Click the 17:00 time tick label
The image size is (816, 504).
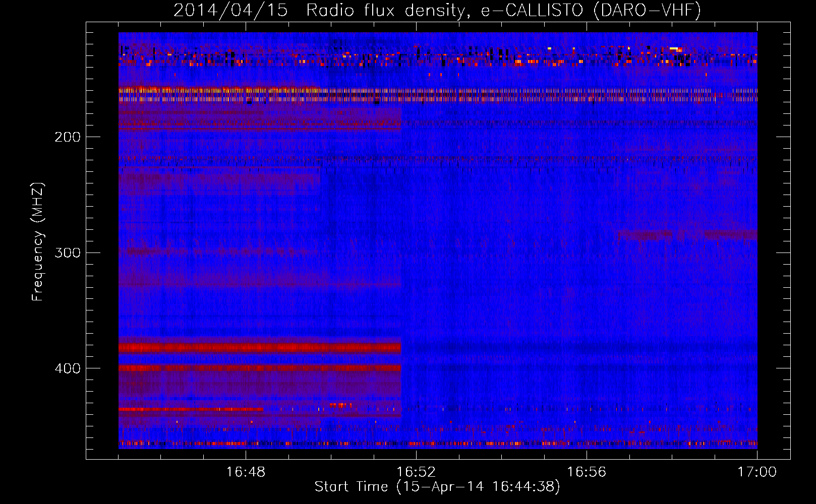tap(757, 472)
